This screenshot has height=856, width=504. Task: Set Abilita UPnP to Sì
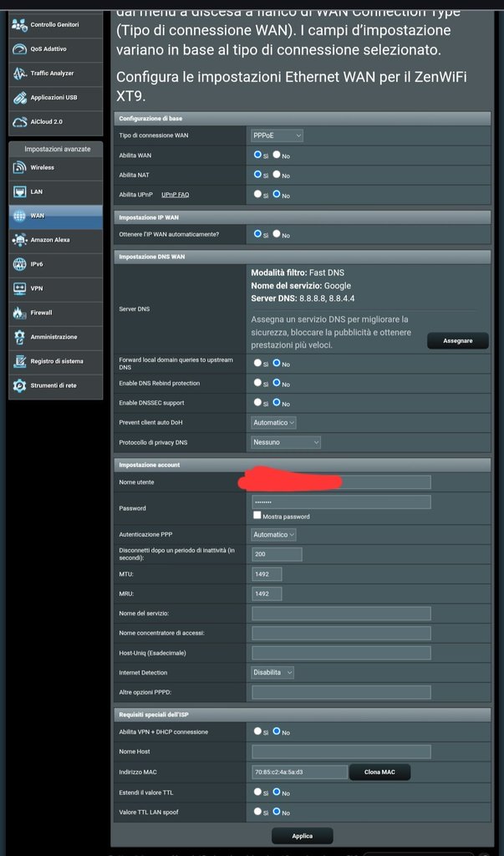tap(258, 194)
